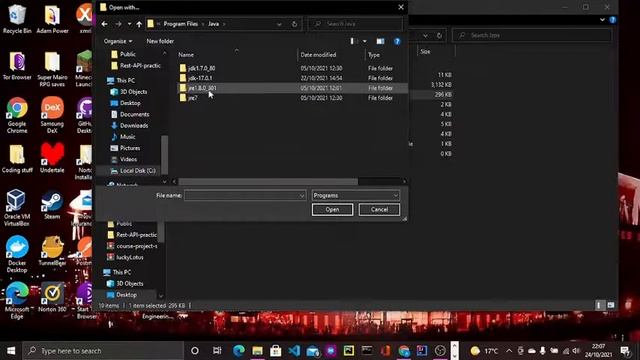This screenshot has height=360, width=640.
Task: Select Public in the navigation pane
Action: click(128, 54)
